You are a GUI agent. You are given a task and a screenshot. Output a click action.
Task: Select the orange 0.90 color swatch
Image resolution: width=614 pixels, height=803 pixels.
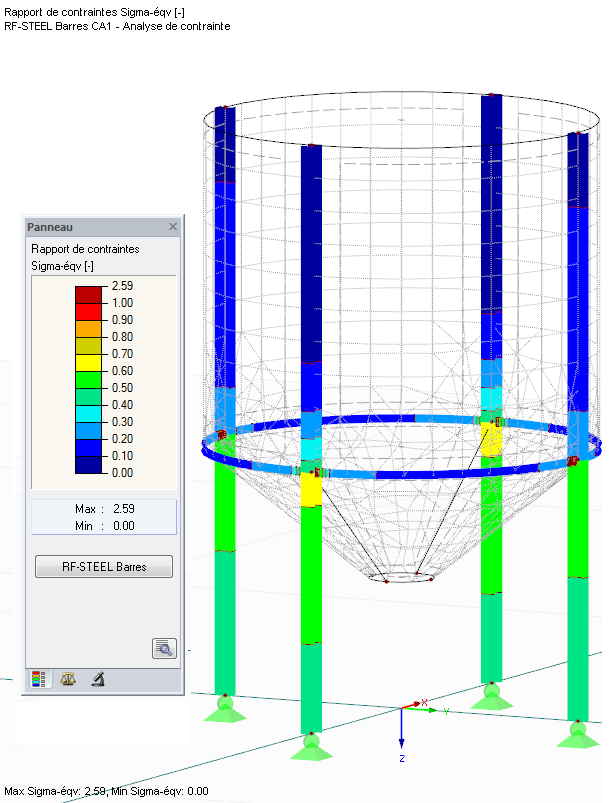[89, 329]
